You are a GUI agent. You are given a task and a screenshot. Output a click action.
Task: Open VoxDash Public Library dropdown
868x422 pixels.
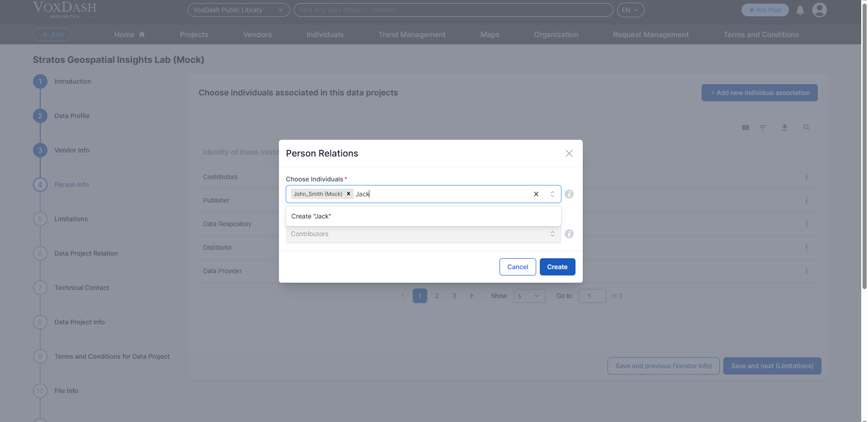[x=238, y=10]
